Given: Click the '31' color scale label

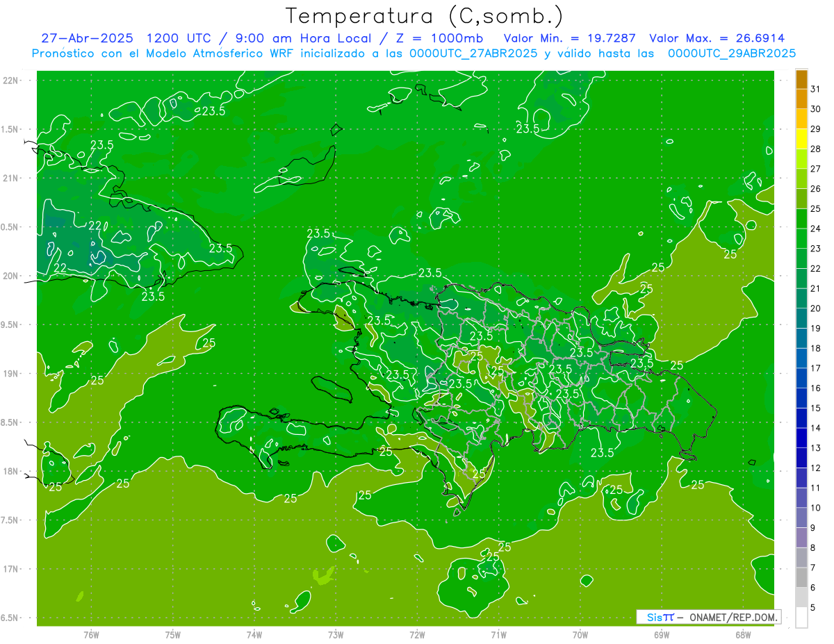Looking at the screenshot, I should click(815, 89).
